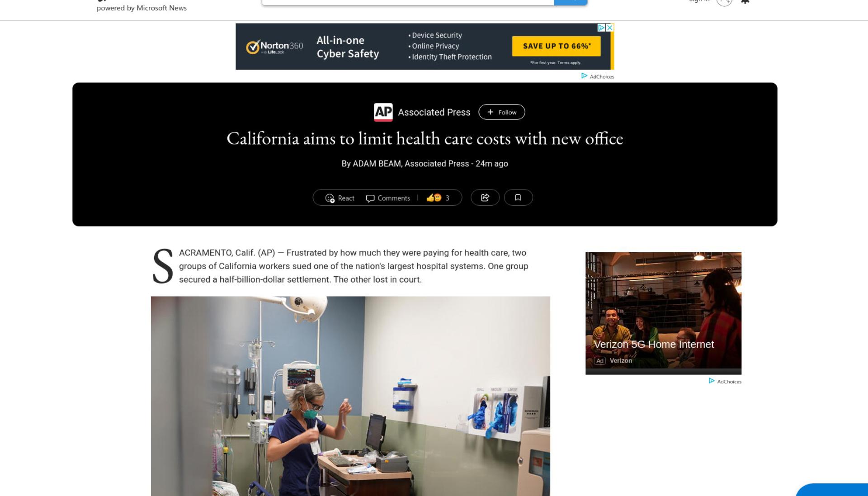Viewport: 868px width, 496px height.
Task: Follow Associated Press
Action: 501,112
